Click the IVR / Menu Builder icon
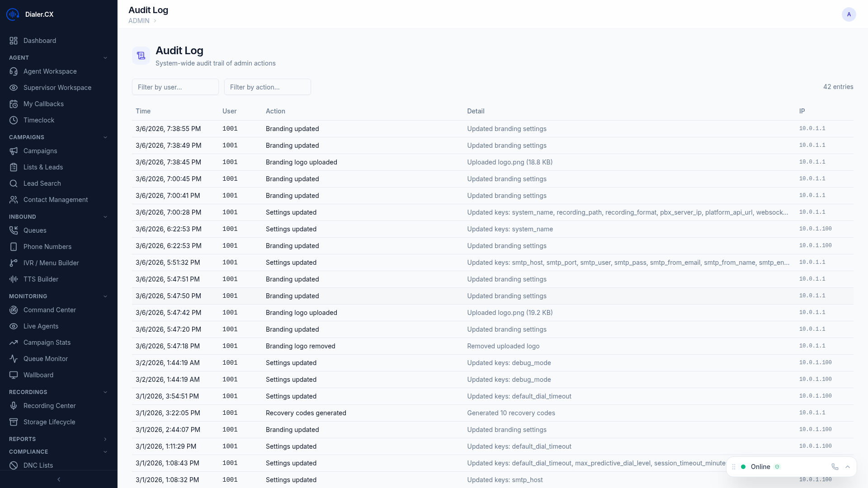 [14, 263]
